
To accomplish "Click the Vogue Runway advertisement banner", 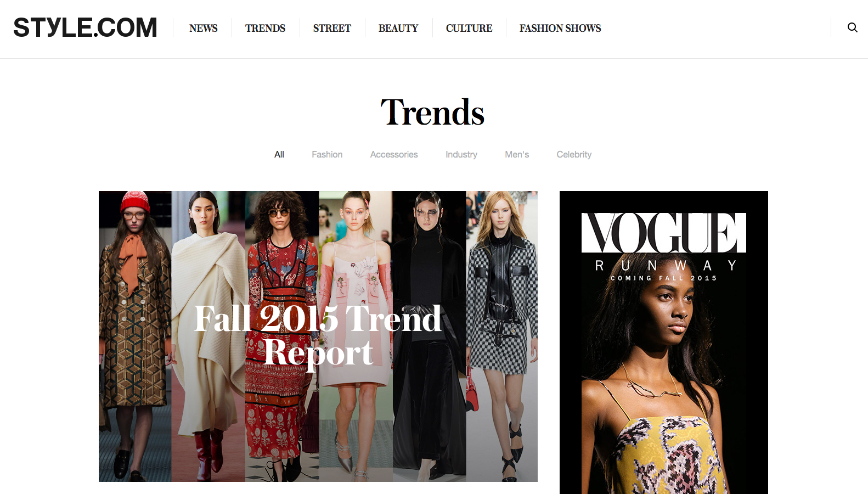I will (x=664, y=343).
